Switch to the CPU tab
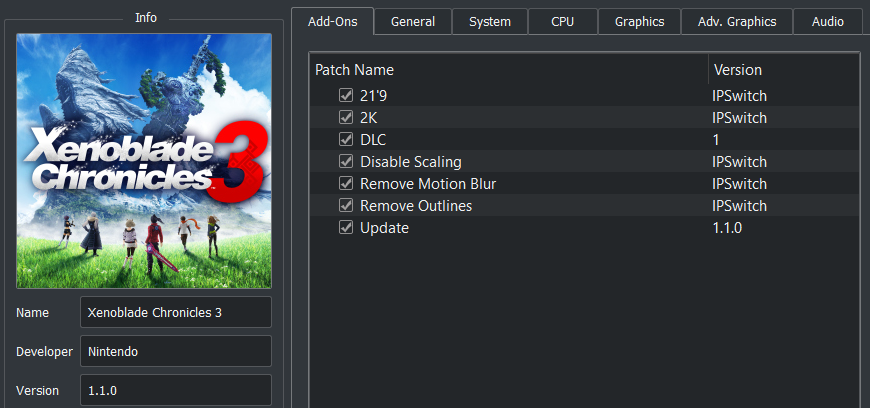Viewport: 870px width, 408px height. tap(563, 22)
